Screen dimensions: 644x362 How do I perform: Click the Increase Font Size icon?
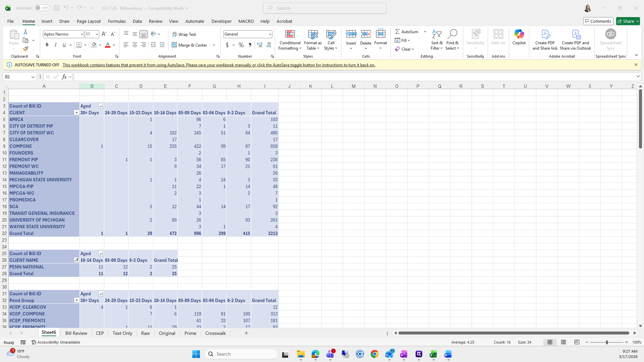(x=104, y=34)
